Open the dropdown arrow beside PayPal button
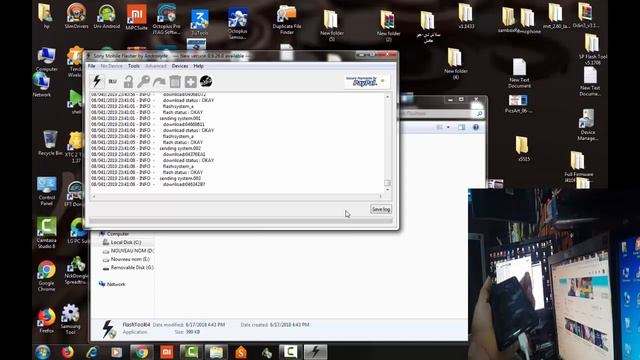This screenshot has width=640, height=360. tap(383, 81)
